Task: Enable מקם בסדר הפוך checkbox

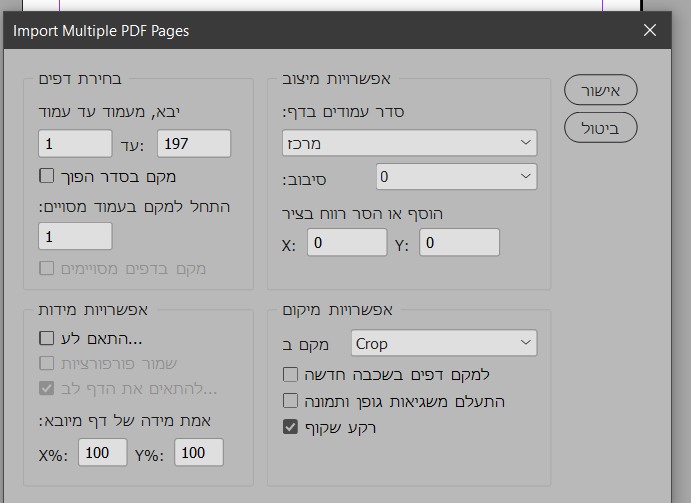Action: tap(46, 176)
